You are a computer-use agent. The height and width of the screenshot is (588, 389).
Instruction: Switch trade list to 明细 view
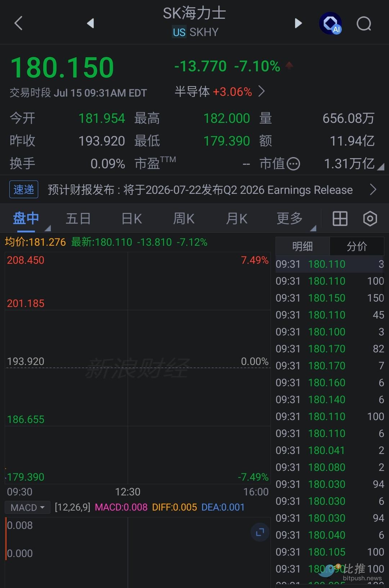click(303, 246)
